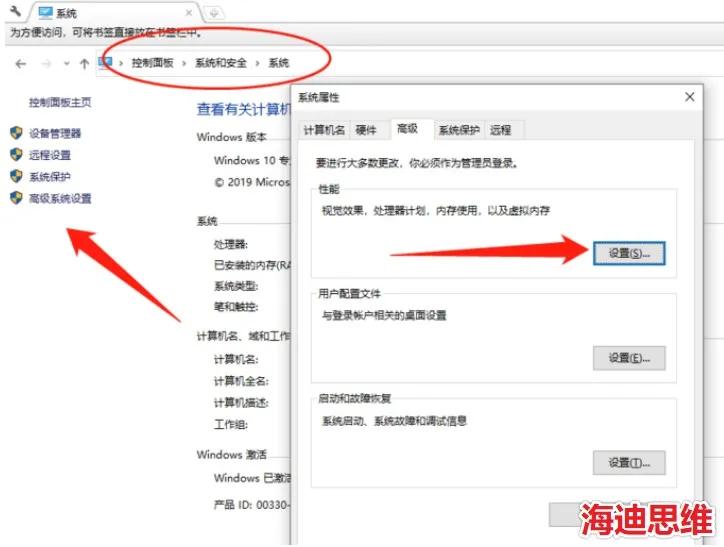Click the wrench icon beside the browser tab
Image resolution: width=724 pixels, height=547 pixels.
coord(15,11)
